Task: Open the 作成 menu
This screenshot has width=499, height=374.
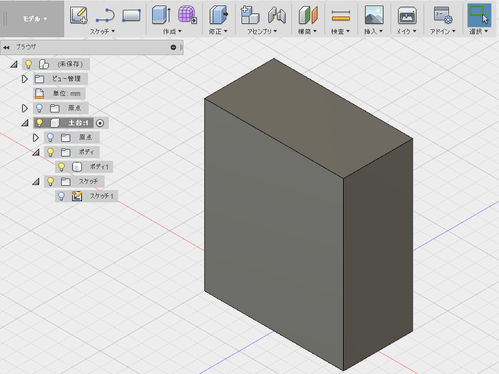Action: pos(172,31)
